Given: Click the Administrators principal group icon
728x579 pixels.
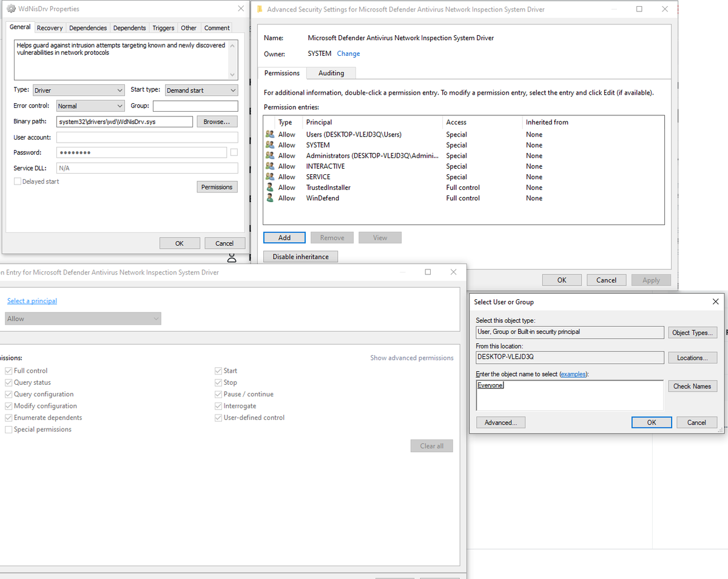Looking at the screenshot, I should tap(270, 155).
